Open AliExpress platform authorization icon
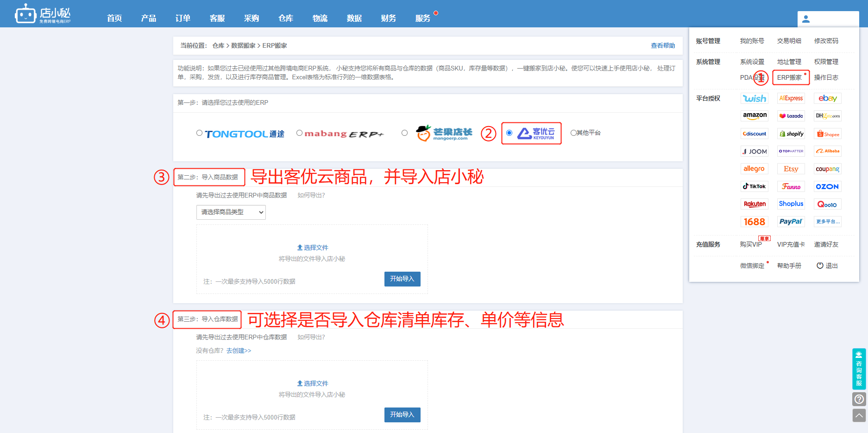Screen dimensions: 868x433 pyautogui.click(x=791, y=98)
